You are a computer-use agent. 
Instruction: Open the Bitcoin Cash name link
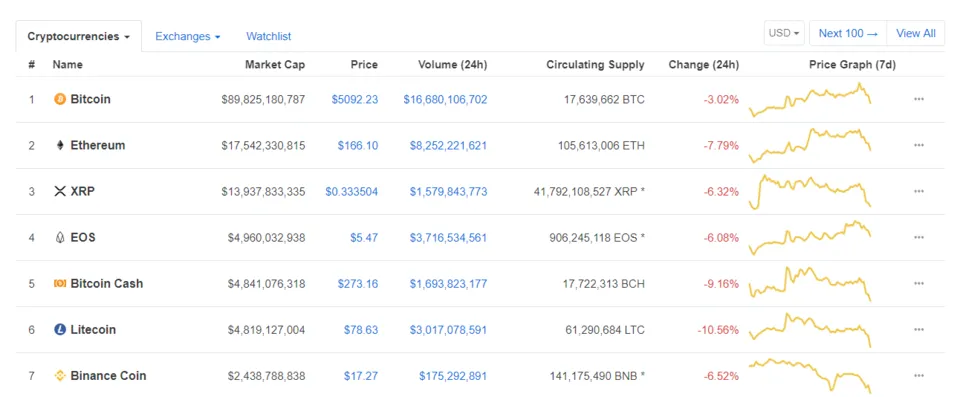pyautogui.click(x=107, y=284)
